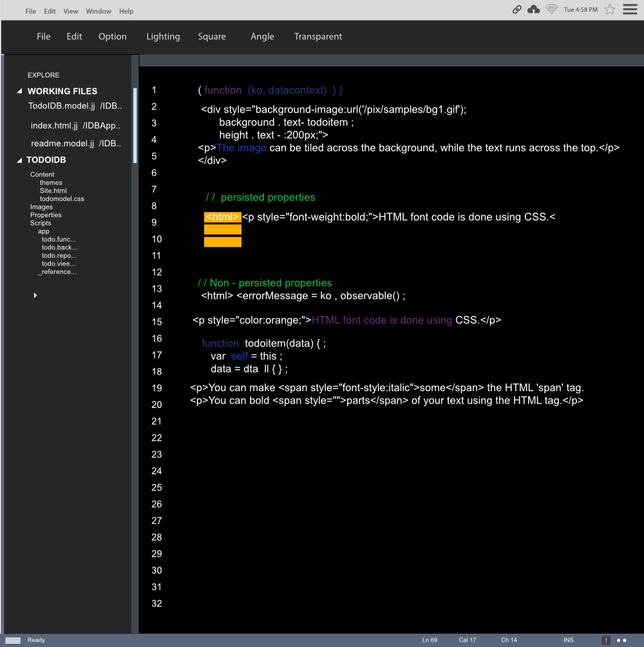Click the two-dots icon in status bar
This screenshot has height=647, width=644.
point(621,640)
